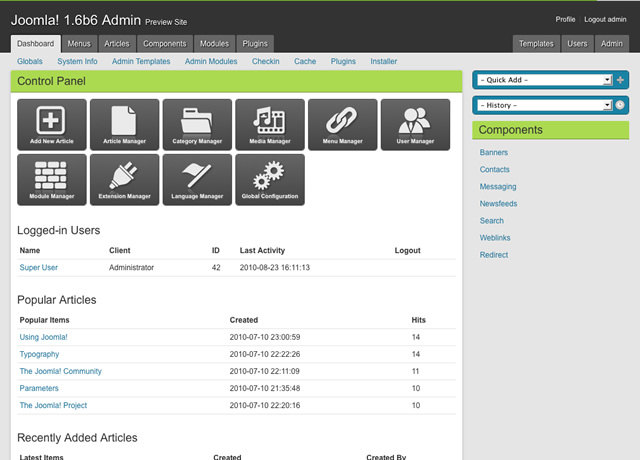
Task: Click the Profile link
Action: click(565, 19)
